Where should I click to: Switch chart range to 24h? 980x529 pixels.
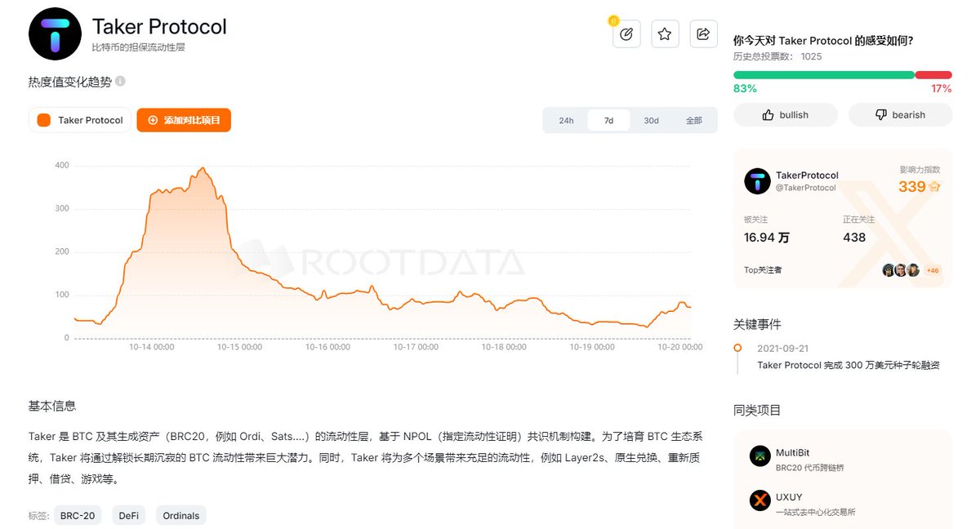point(566,120)
